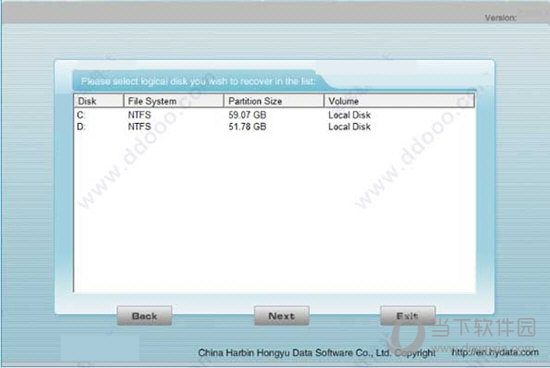Viewport: 550px width, 368px height.
Task: Click the Back button
Action: click(x=145, y=316)
